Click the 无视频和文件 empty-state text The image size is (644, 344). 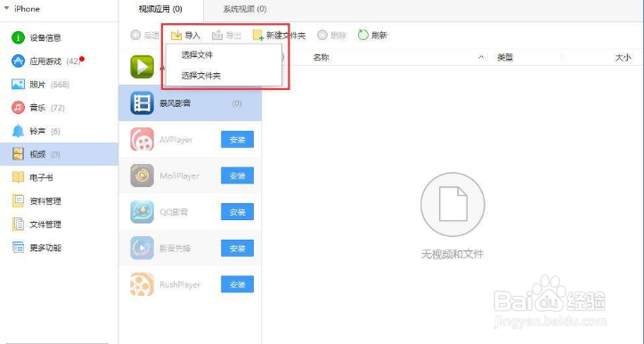(x=452, y=254)
